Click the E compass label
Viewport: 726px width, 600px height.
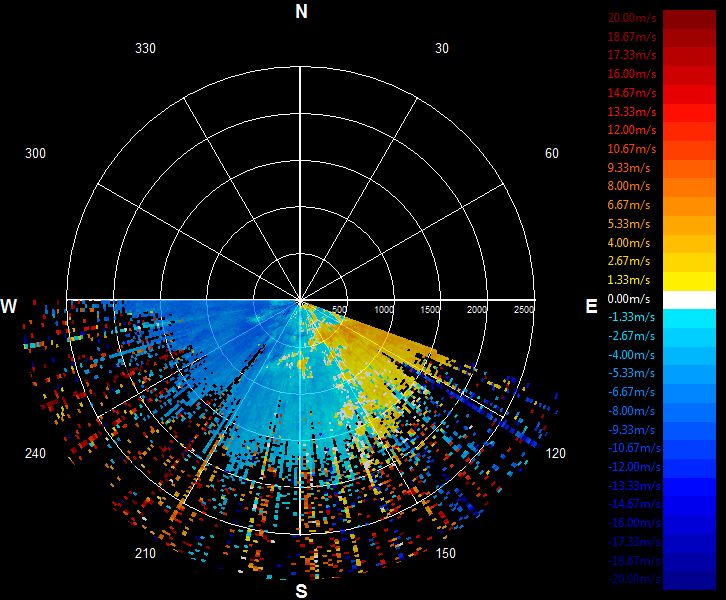pyautogui.click(x=591, y=306)
